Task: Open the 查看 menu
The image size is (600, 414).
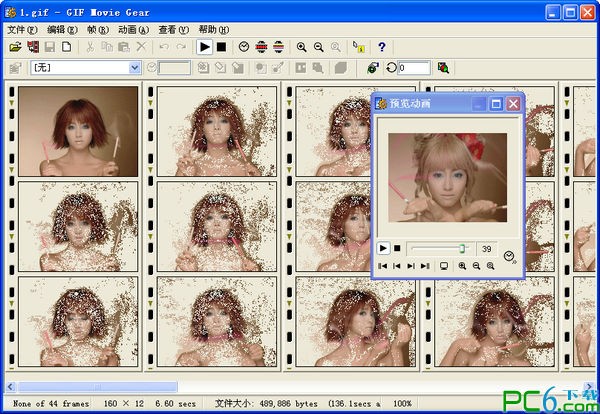Action: tap(174, 29)
